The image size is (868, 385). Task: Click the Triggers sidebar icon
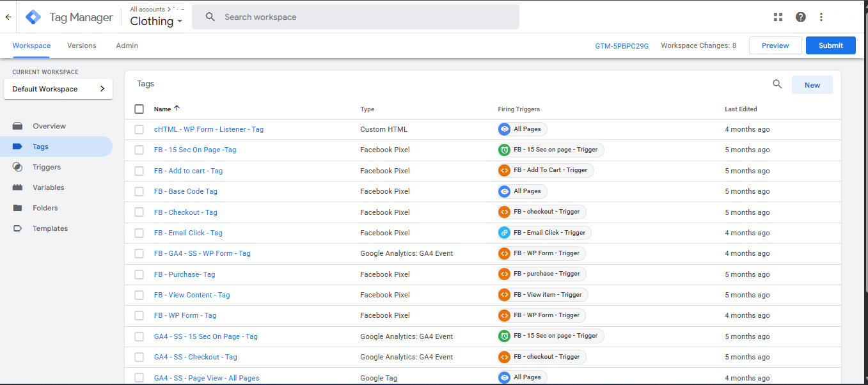pos(18,167)
